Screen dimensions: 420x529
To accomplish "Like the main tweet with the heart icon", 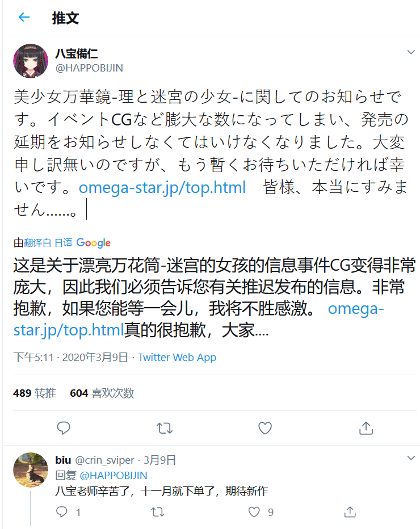I will point(264,428).
